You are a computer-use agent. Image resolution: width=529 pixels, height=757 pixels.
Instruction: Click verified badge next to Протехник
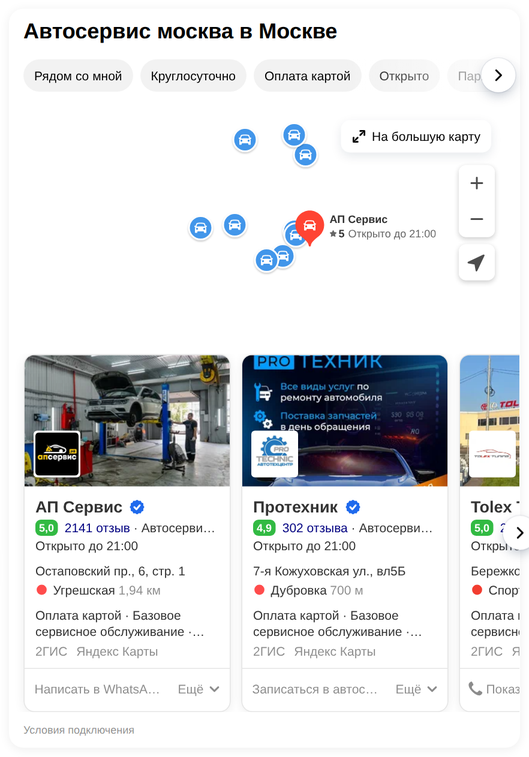353,507
